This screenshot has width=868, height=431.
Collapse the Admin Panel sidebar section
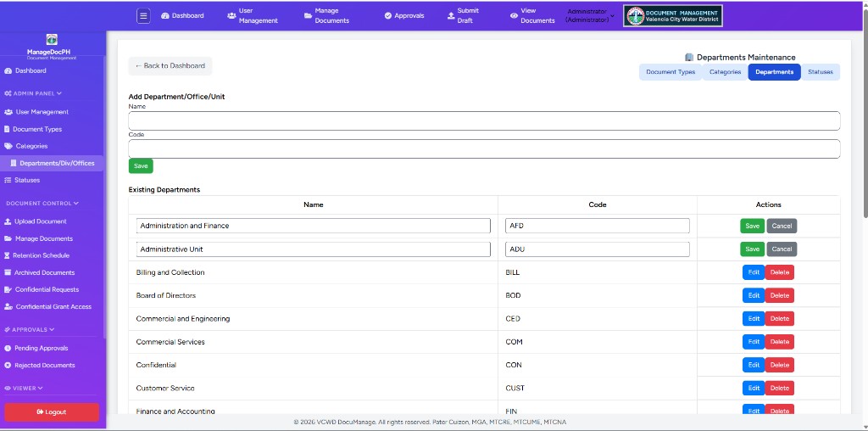[33, 93]
